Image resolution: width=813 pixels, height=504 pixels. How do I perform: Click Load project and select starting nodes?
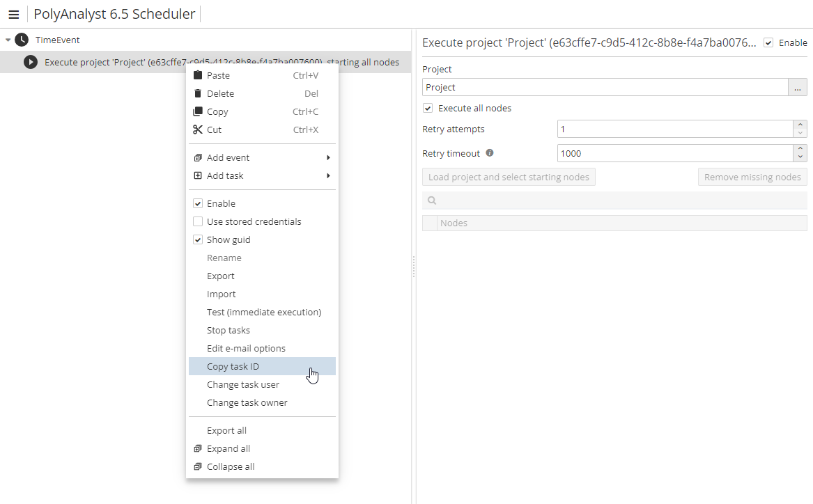coord(509,177)
